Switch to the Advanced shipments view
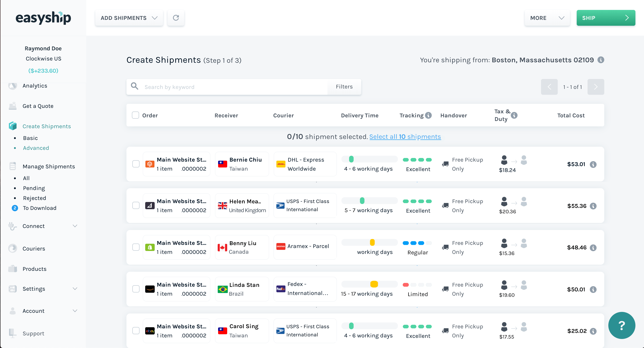The image size is (644, 348). (36, 148)
